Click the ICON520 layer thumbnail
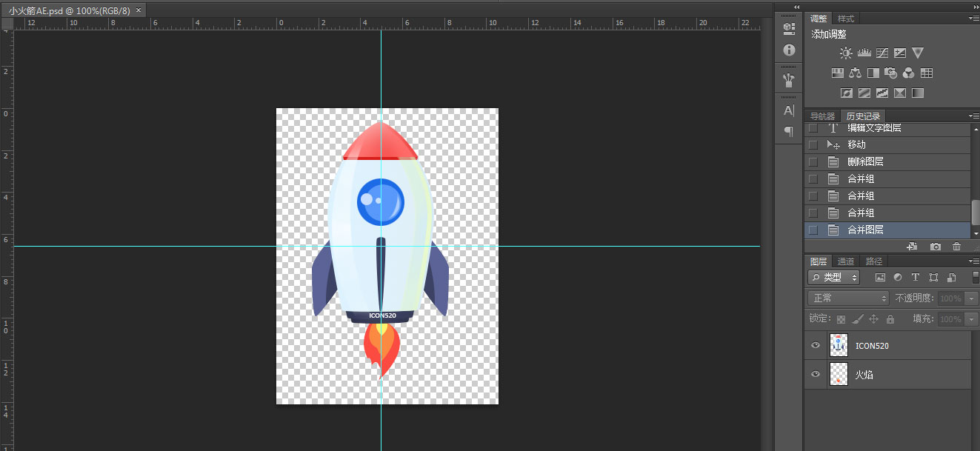The image size is (980, 451). tap(839, 346)
